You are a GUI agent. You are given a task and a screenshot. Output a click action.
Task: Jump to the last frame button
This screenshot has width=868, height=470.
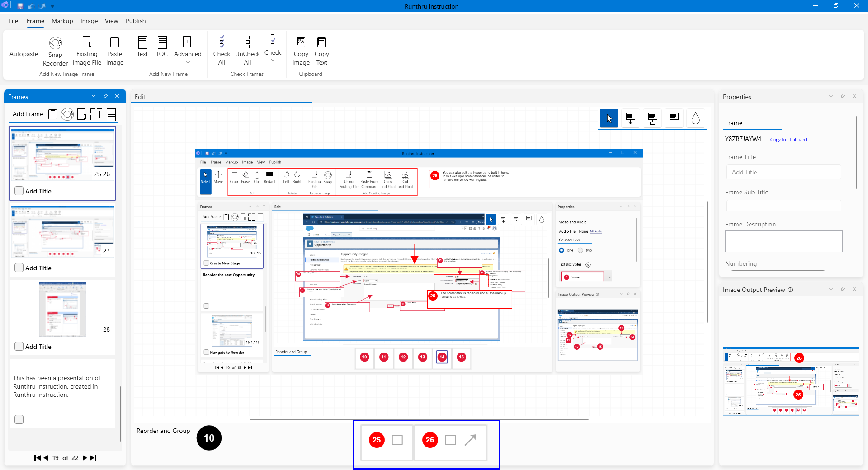point(94,458)
